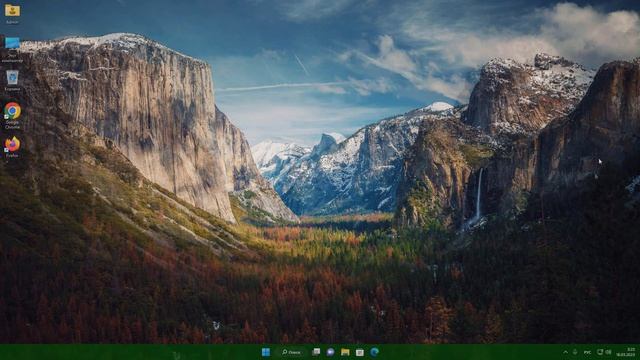Open Task View from the taskbar

click(x=316, y=352)
